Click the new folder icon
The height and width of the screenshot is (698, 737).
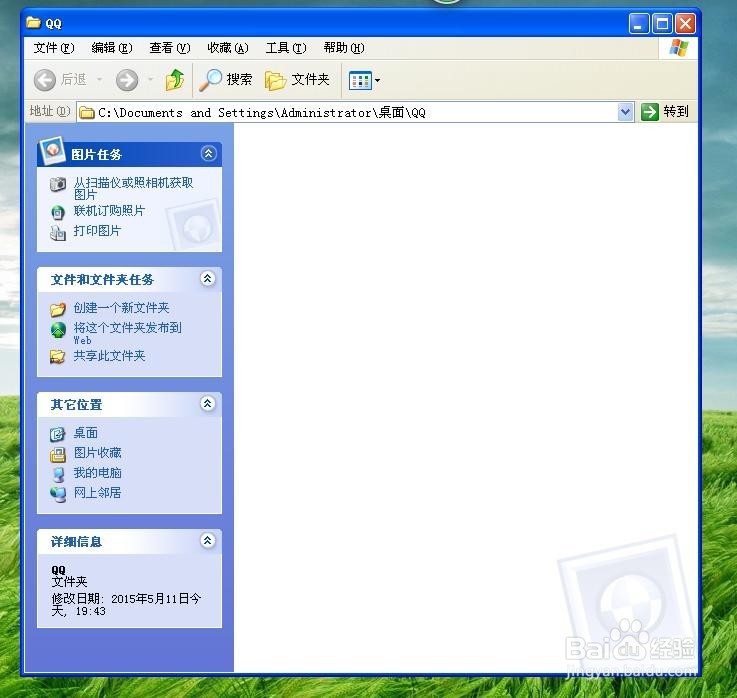pyautogui.click(x=58, y=309)
